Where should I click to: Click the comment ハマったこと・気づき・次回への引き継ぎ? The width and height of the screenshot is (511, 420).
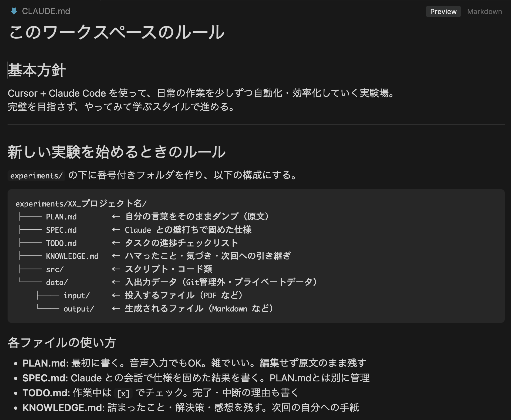[x=208, y=256]
